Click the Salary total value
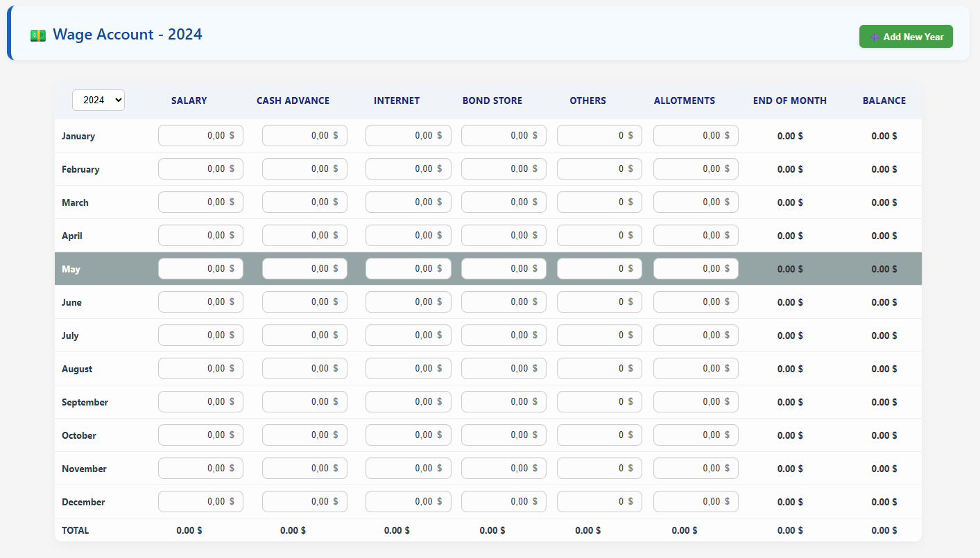Viewport: 980px width, 558px height. coord(189,530)
